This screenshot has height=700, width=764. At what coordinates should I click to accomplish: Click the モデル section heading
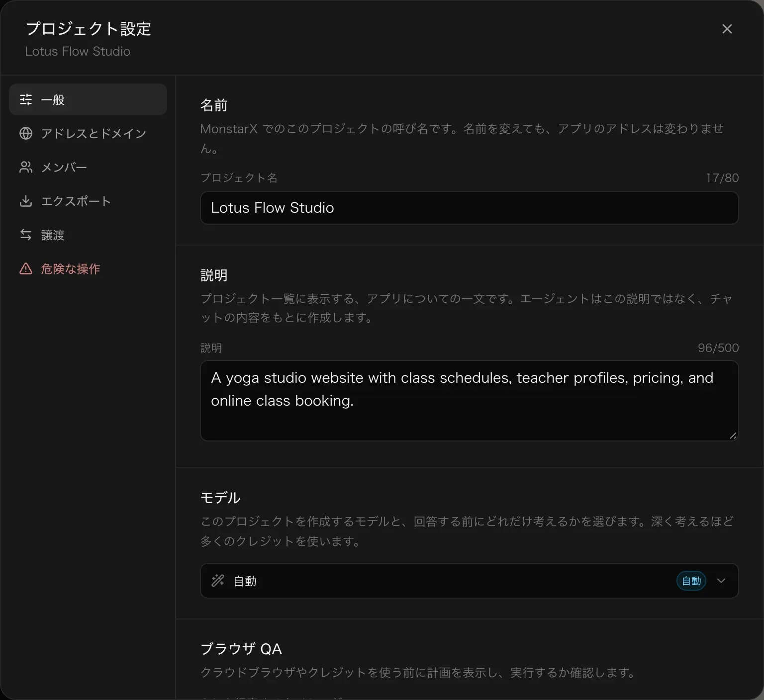[x=220, y=498]
